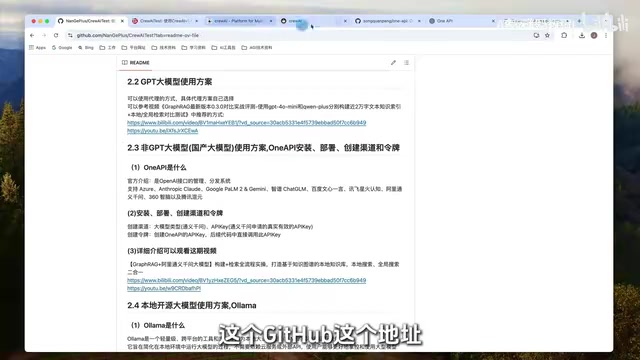Image resolution: width=640 pixels, height=360 pixels.
Task: Open the Chrome downloads icon
Action: tap(582, 36)
